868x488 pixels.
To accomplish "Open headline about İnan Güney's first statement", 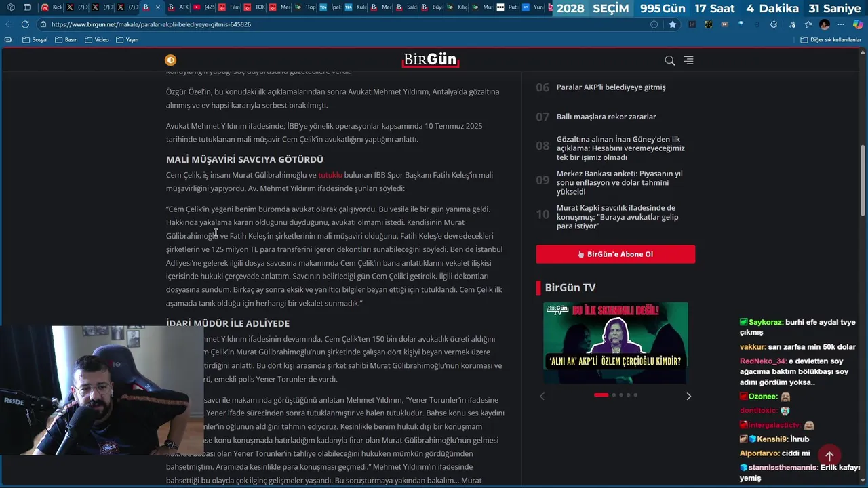I will coord(620,148).
